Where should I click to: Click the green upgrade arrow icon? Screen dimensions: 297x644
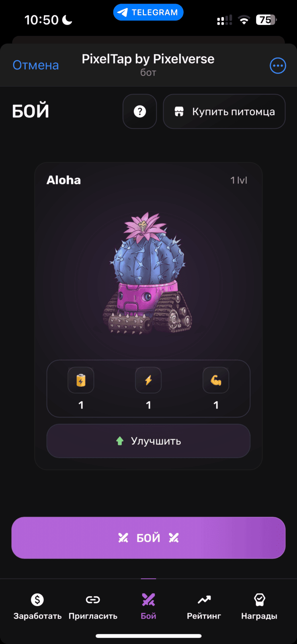[120, 441]
